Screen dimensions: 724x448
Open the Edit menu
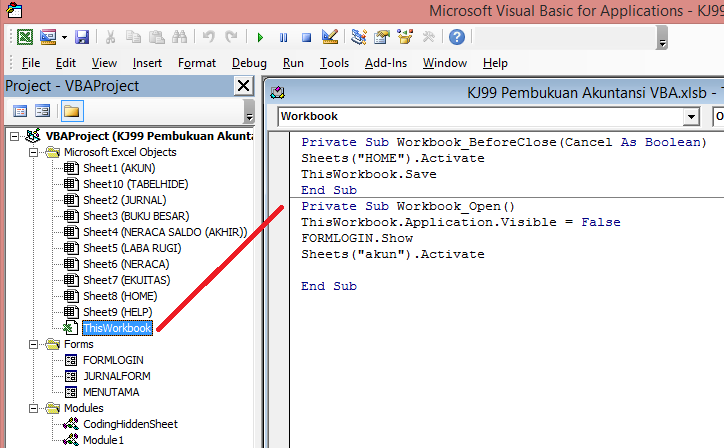pos(66,63)
